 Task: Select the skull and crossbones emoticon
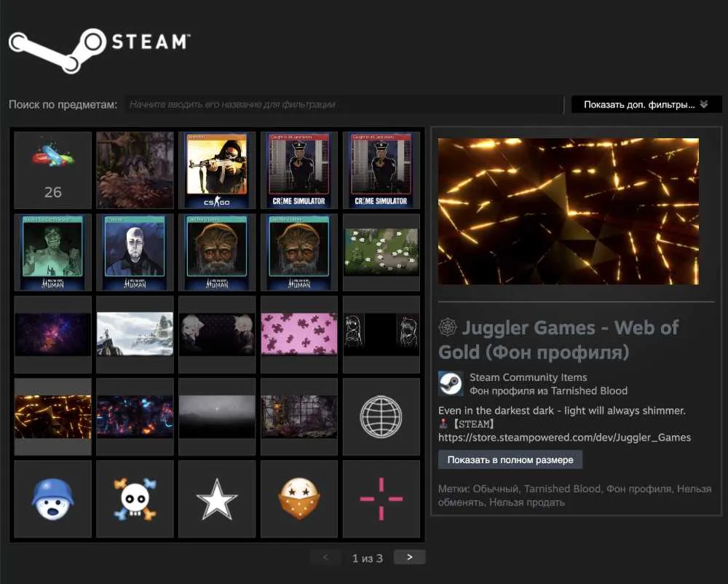pyautogui.click(x=135, y=499)
